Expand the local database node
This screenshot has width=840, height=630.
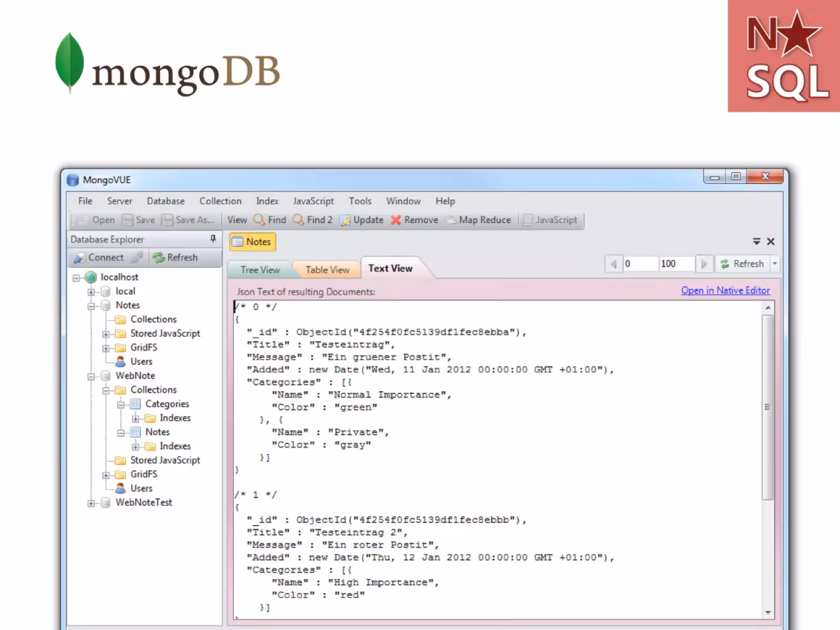pyautogui.click(x=91, y=292)
